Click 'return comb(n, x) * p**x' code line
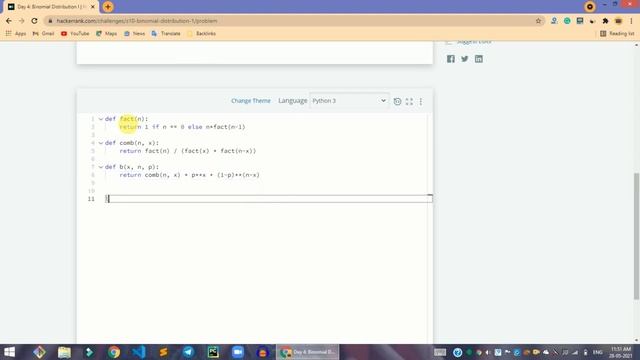 pos(189,175)
